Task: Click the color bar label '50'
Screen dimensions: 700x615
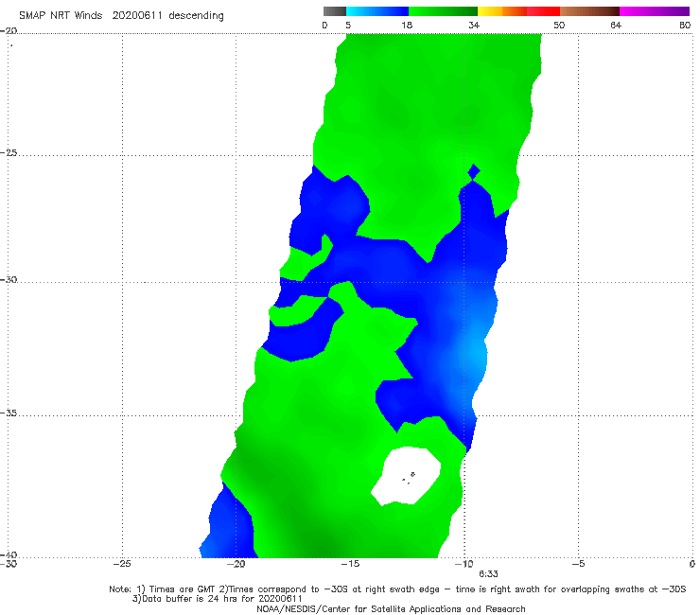Action: click(x=559, y=26)
